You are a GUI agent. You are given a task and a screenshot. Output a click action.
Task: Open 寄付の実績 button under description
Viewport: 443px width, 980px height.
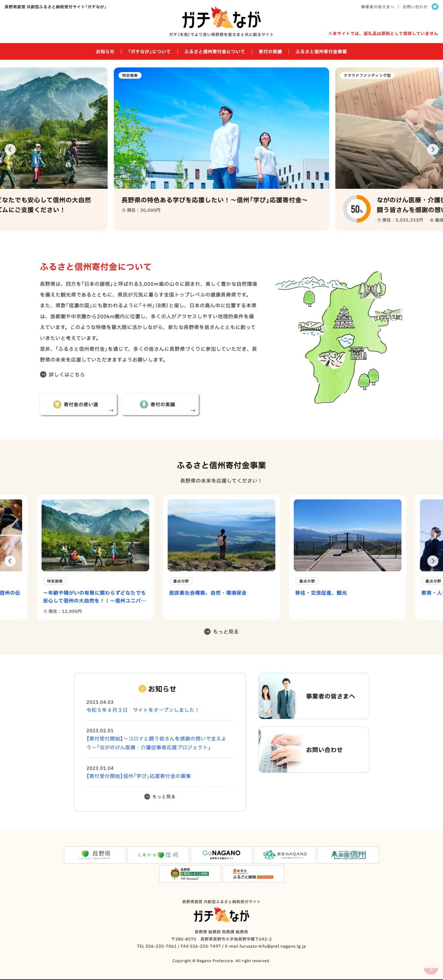click(160, 404)
